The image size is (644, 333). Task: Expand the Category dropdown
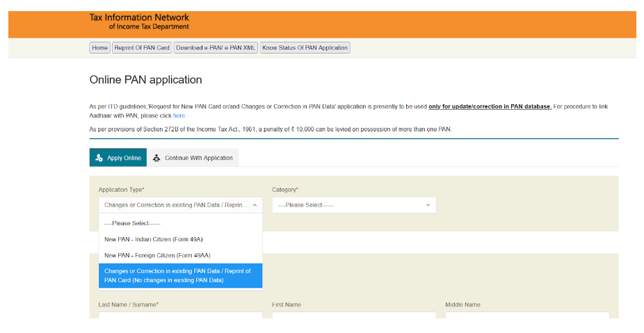tap(353, 205)
